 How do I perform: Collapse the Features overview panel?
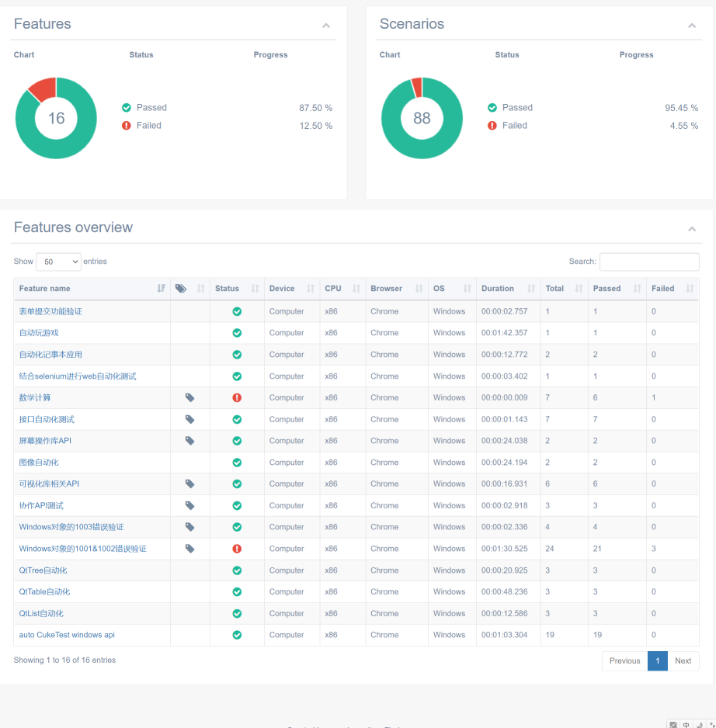(x=692, y=229)
